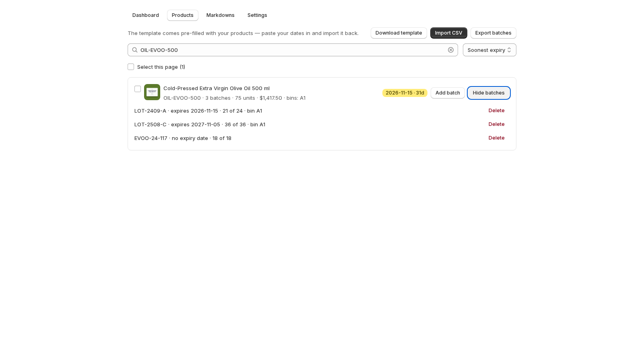Add batch to the olive oil product

(x=448, y=93)
